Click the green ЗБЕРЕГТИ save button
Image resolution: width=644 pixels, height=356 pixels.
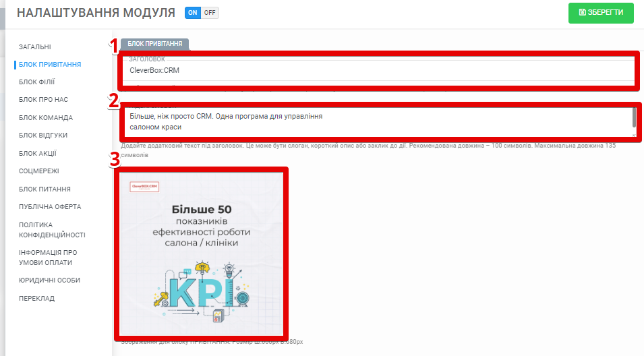[601, 13]
